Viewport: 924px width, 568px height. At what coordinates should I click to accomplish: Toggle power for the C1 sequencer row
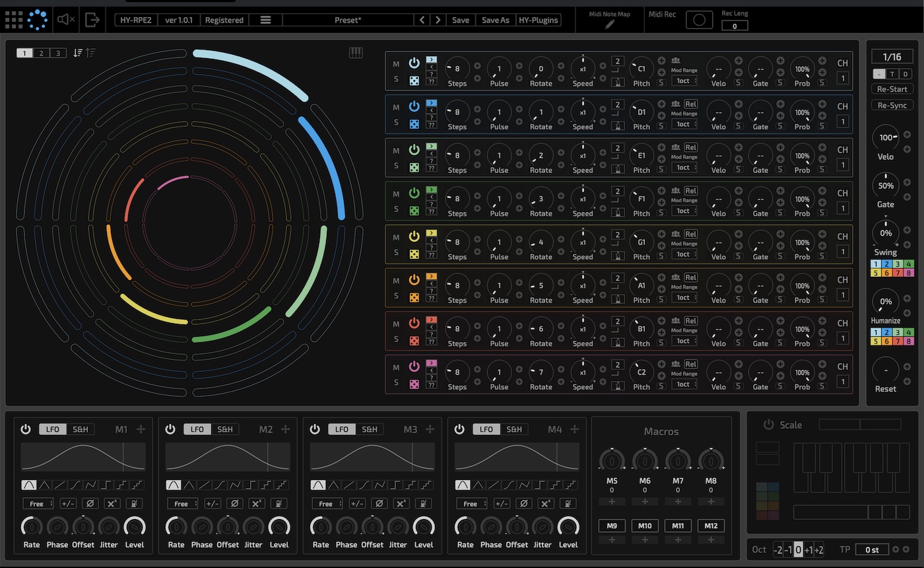point(414,63)
